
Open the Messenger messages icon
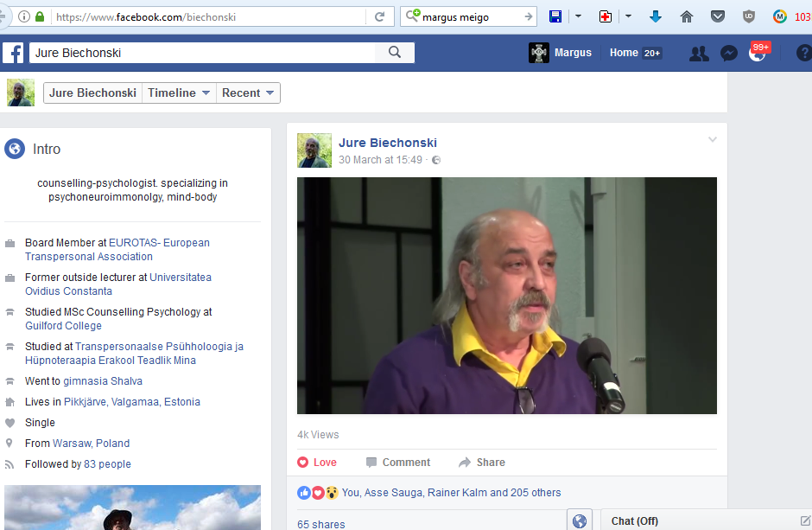pyautogui.click(x=728, y=54)
